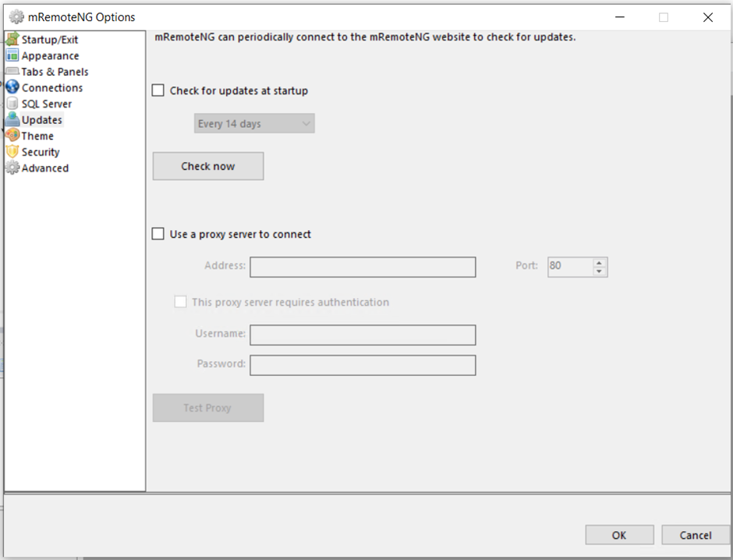
Task: Click the Appearance icon in sidebar
Action: pos(12,55)
